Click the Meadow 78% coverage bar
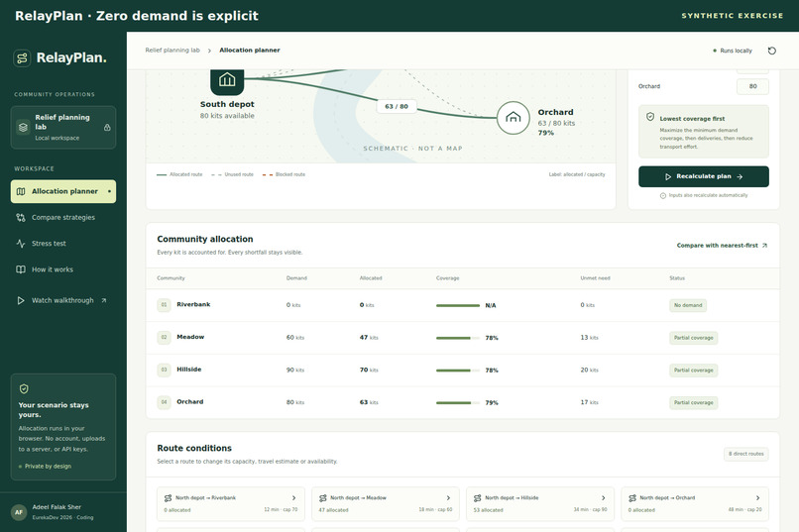 click(x=458, y=338)
